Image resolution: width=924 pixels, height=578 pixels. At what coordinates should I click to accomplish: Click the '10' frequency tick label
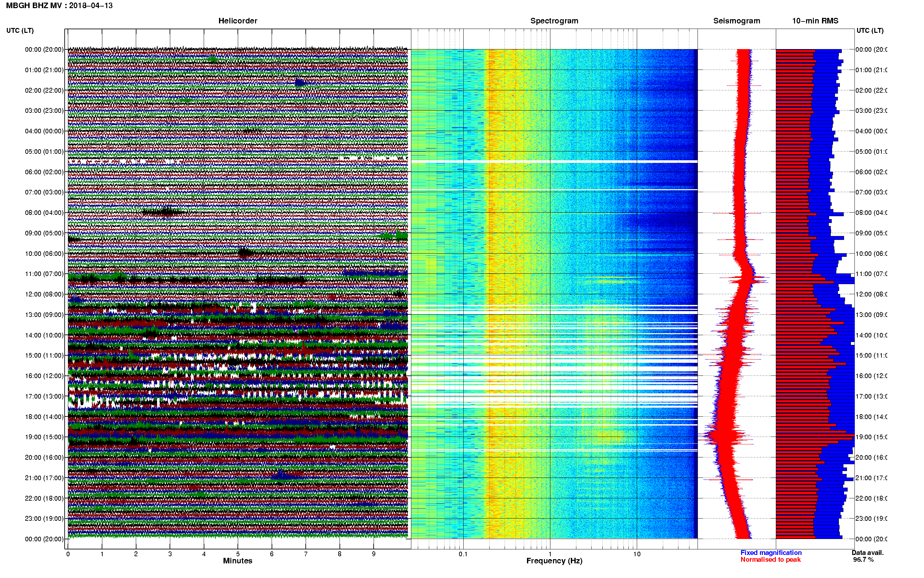coord(637,554)
